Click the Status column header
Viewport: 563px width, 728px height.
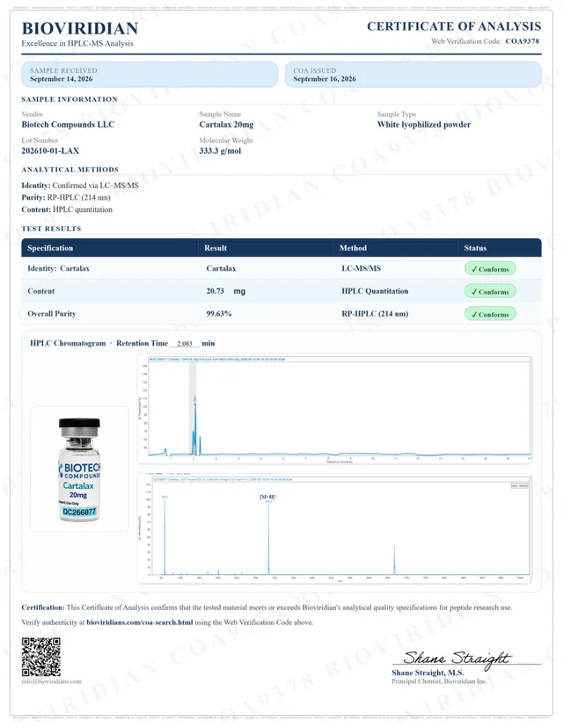point(475,248)
